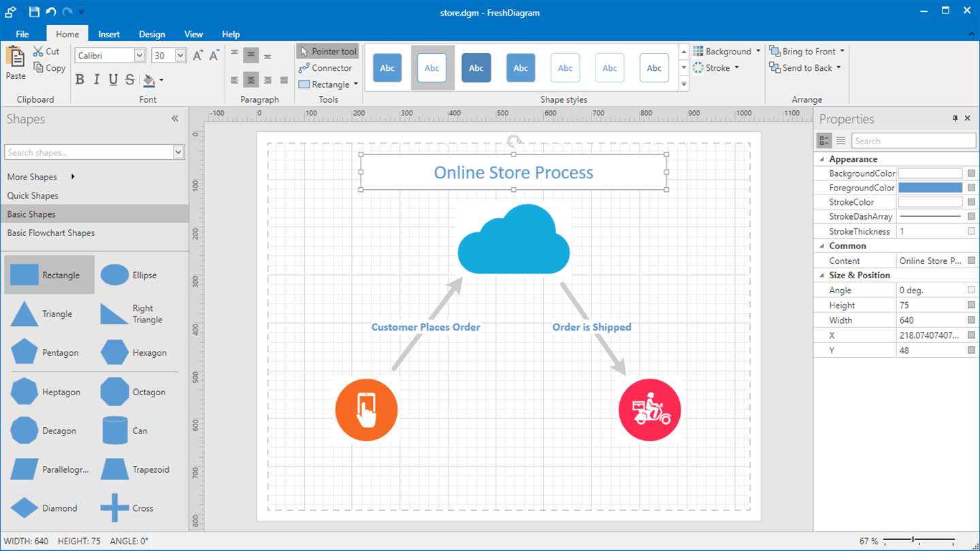The image size is (980, 551).
Task: Pick the Cross shape
Action: pyautogui.click(x=140, y=508)
